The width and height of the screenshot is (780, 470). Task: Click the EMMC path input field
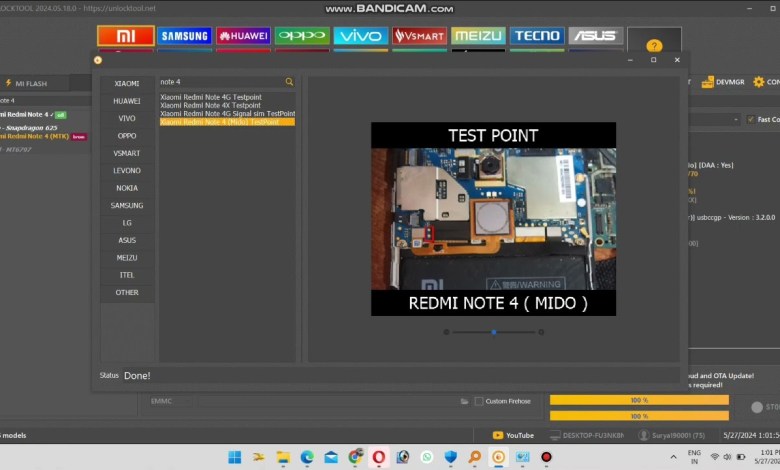tap(328, 401)
